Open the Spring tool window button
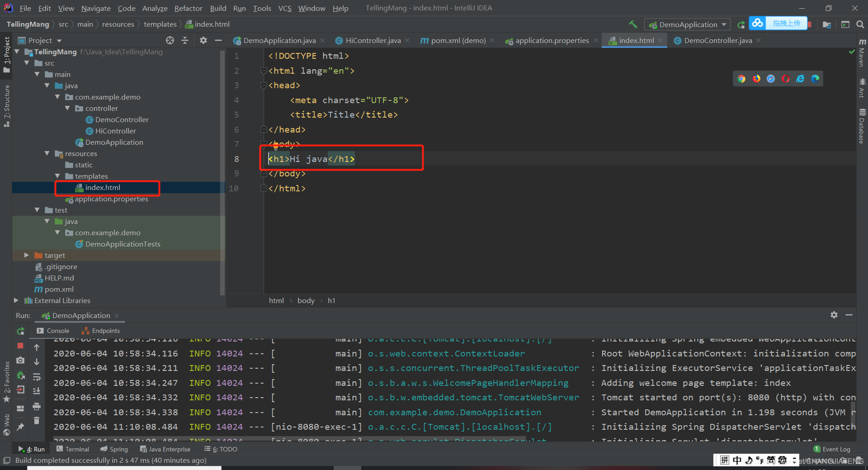 114,449
